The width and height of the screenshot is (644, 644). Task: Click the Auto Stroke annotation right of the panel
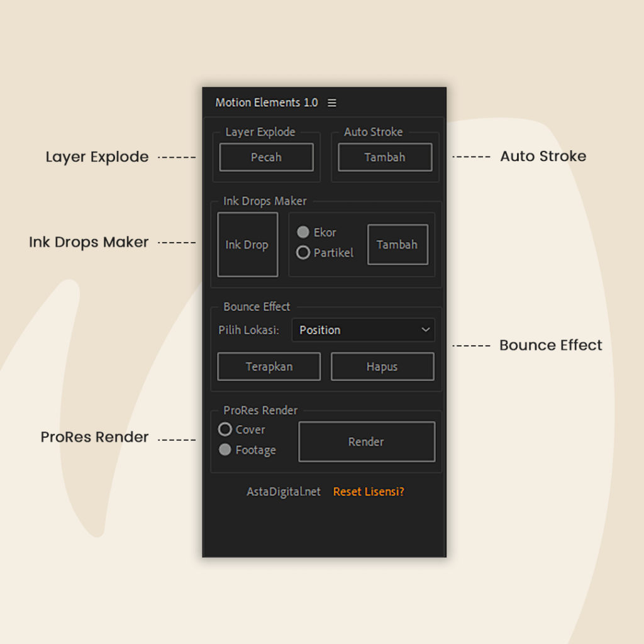(x=543, y=156)
